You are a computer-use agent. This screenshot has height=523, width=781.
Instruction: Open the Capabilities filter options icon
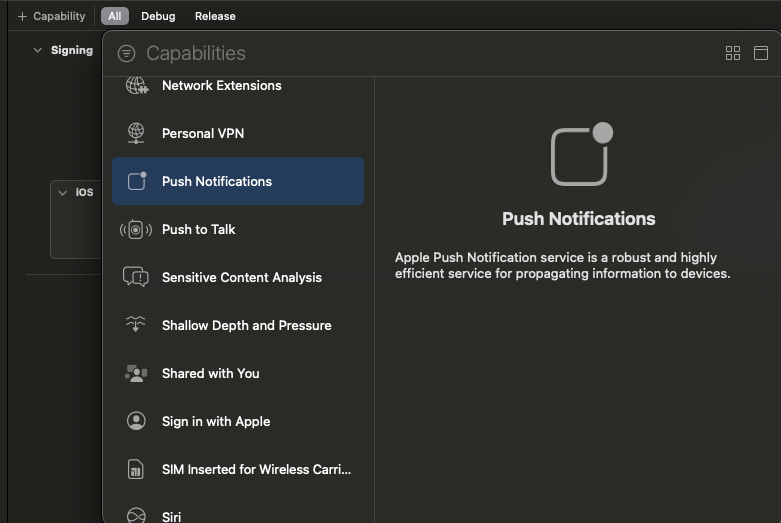click(x=127, y=53)
